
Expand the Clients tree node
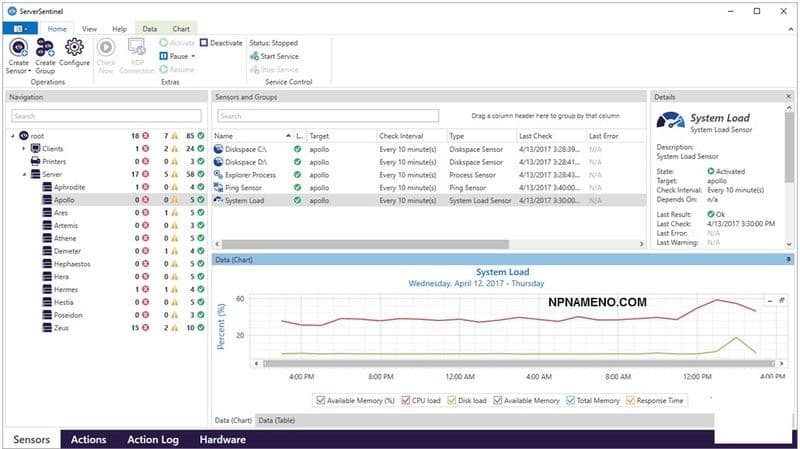pyautogui.click(x=23, y=148)
